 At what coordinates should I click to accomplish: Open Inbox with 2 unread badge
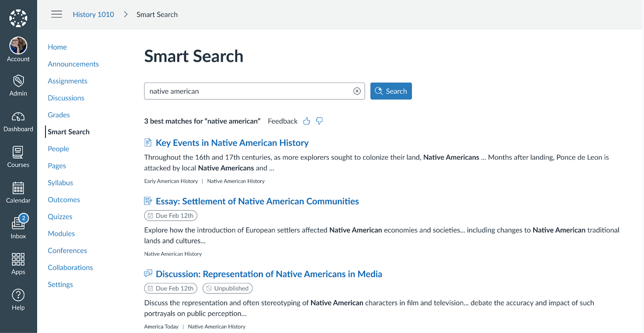click(x=18, y=227)
